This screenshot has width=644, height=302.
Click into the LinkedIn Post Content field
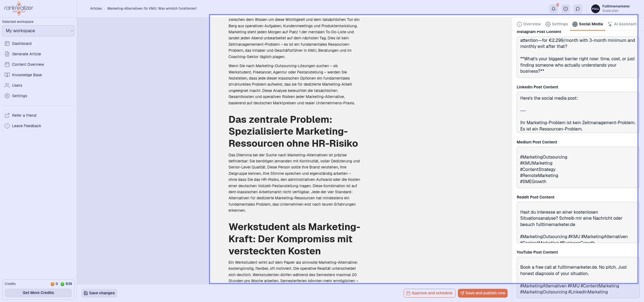[578, 112]
